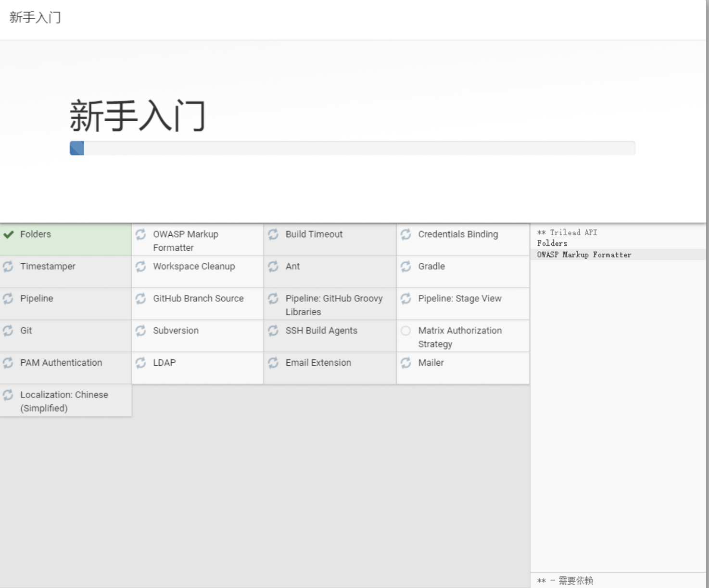Click the large 新手入门 heading
The image size is (709, 588).
pyautogui.click(x=138, y=116)
